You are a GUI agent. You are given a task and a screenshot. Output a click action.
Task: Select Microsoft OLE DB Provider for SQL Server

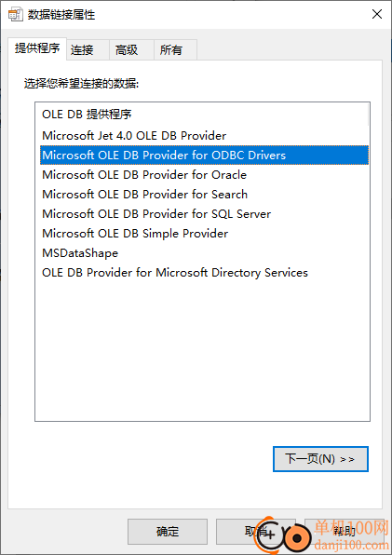204,214
